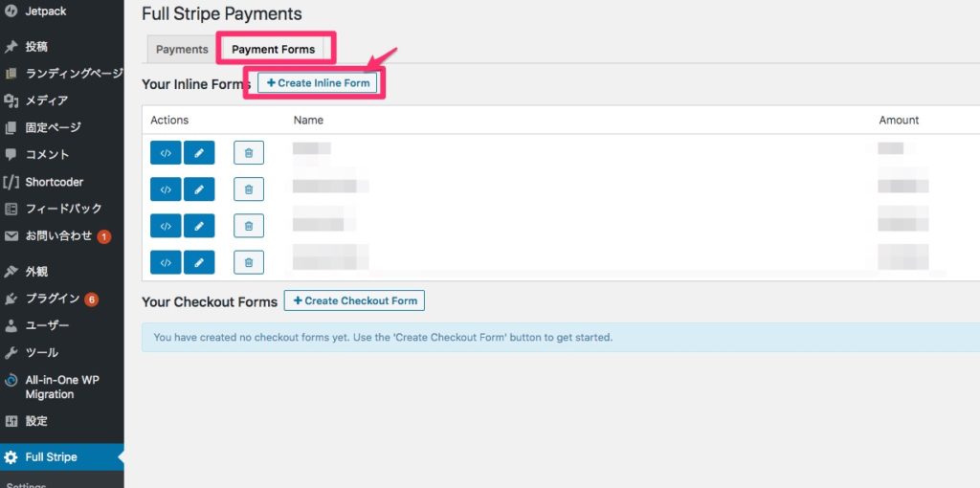The image size is (980, 488).
Task: Click the メディア media icon
Action: [11, 100]
